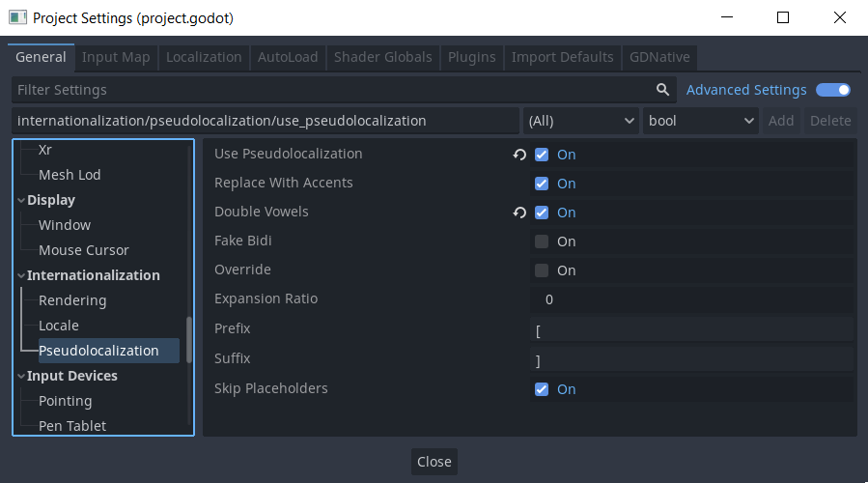This screenshot has width=868, height=483.
Task: Click the category tree scrollbar
Action: pyautogui.click(x=189, y=340)
